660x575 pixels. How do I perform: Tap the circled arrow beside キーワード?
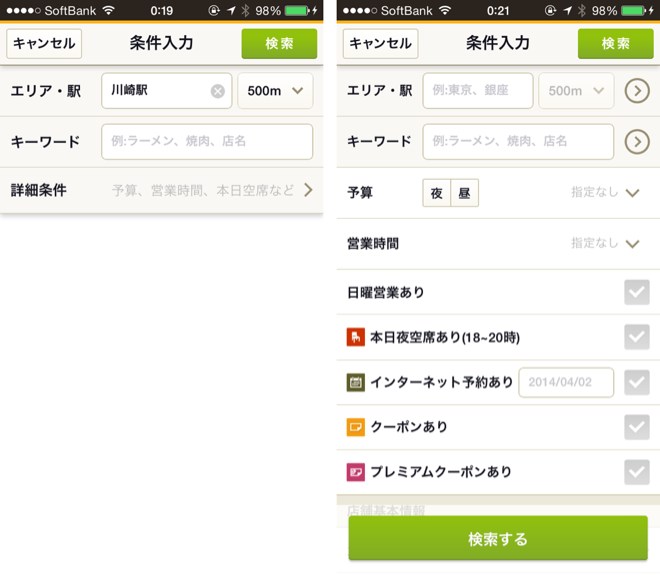click(x=637, y=142)
